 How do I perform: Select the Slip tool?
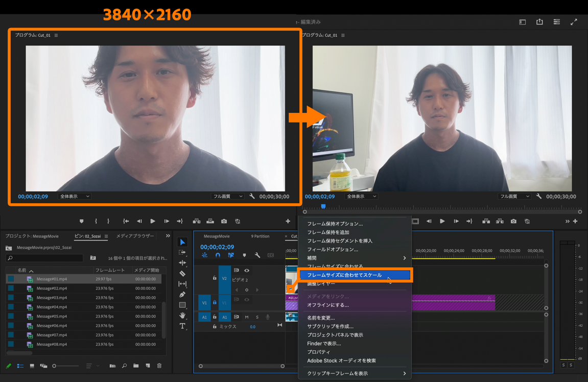[x=182, y=284]
